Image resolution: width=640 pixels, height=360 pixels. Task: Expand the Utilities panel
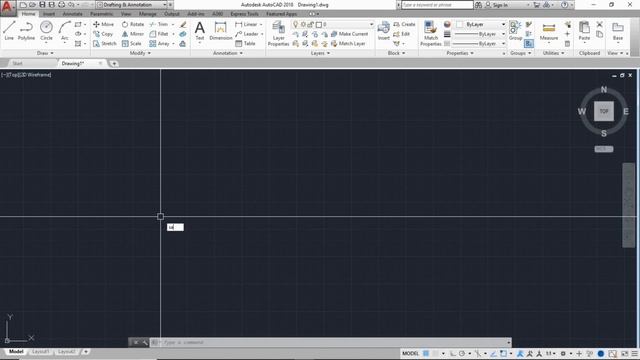[553, 53]
